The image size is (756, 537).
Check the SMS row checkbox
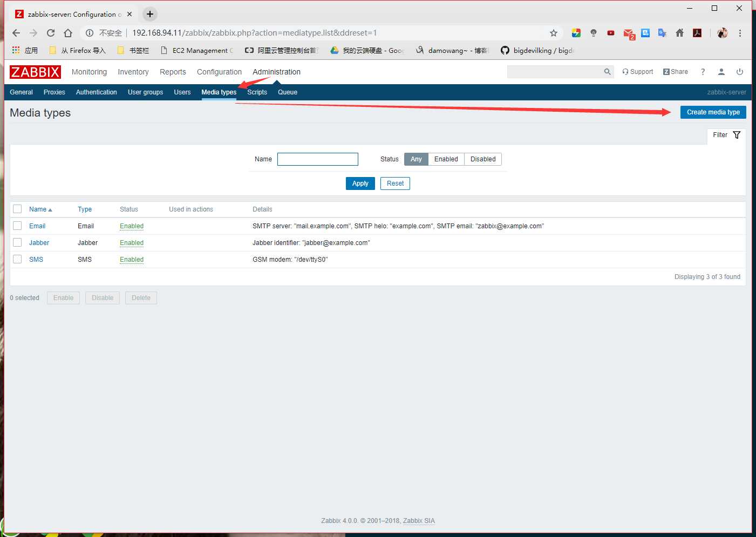(x=17, y=259)
